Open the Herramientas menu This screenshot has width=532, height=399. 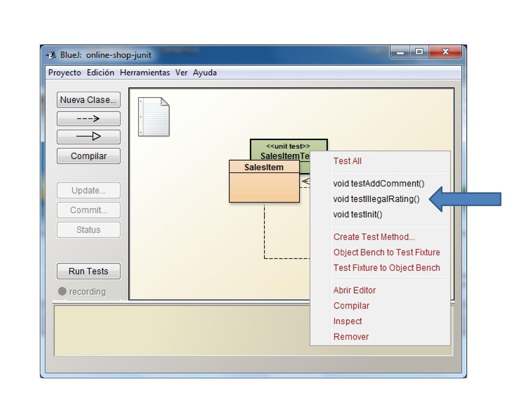coord(145,73)
